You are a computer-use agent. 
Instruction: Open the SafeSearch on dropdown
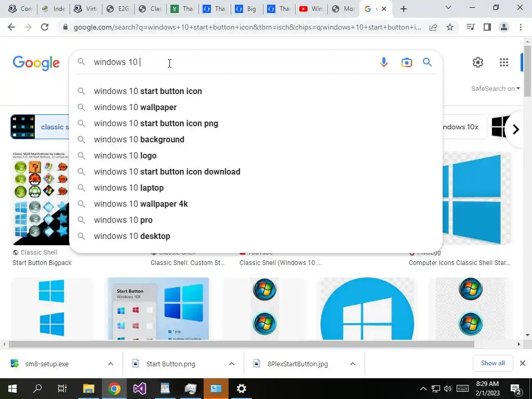pyautogui.click(x=495, y=88)
